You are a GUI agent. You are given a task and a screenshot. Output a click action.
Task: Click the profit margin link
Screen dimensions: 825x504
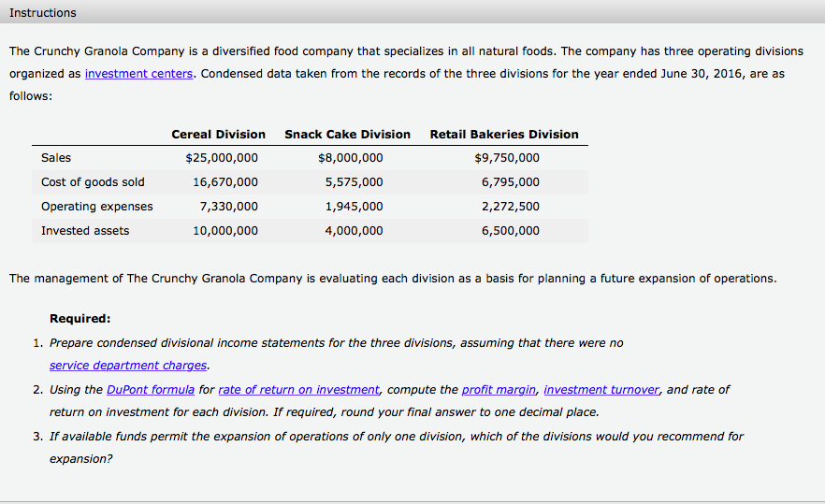(499, 390)
